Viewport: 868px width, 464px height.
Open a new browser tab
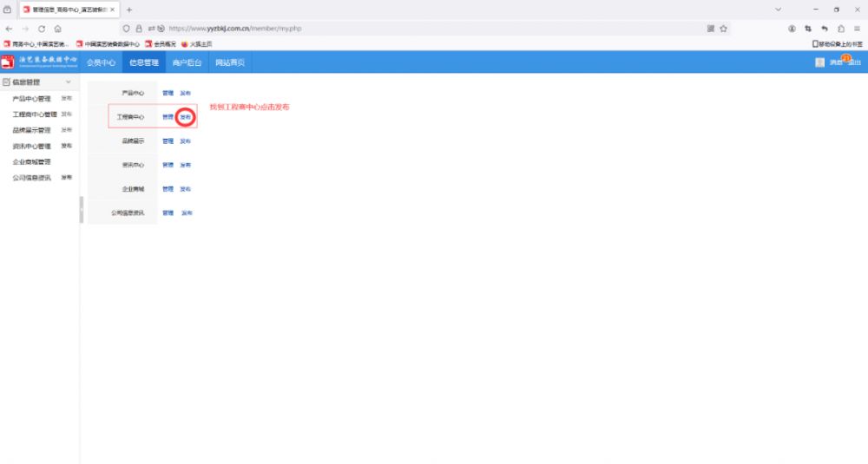[129, 10]
